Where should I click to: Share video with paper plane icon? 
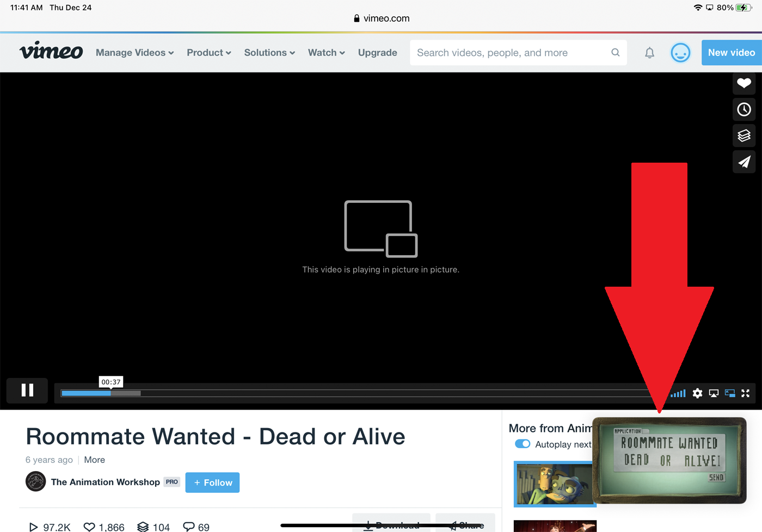(744, 162)
